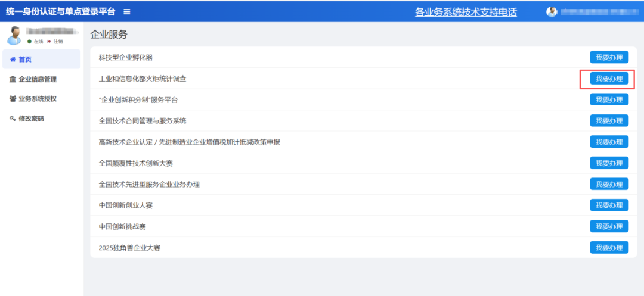Open 各业务系统技术支持电话 link
This screenshot has width=644, height=296.
tap(466, 13)
